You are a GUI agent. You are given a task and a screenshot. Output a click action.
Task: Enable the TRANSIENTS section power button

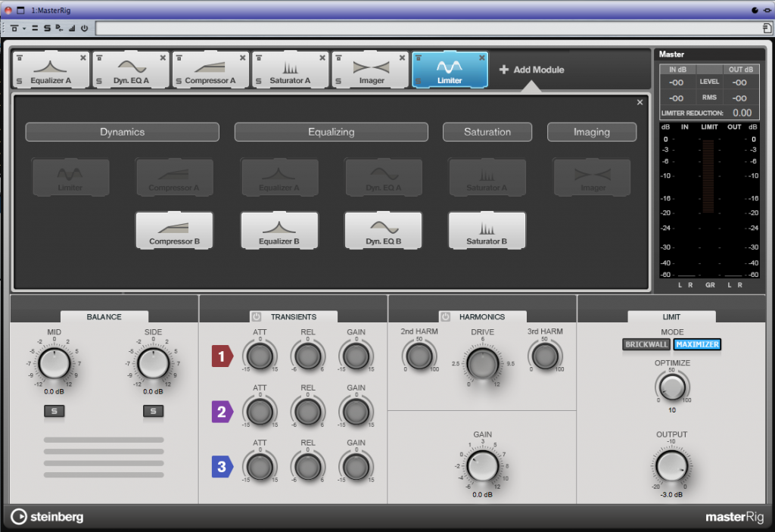pyautogui.click(x=256, y=317)
